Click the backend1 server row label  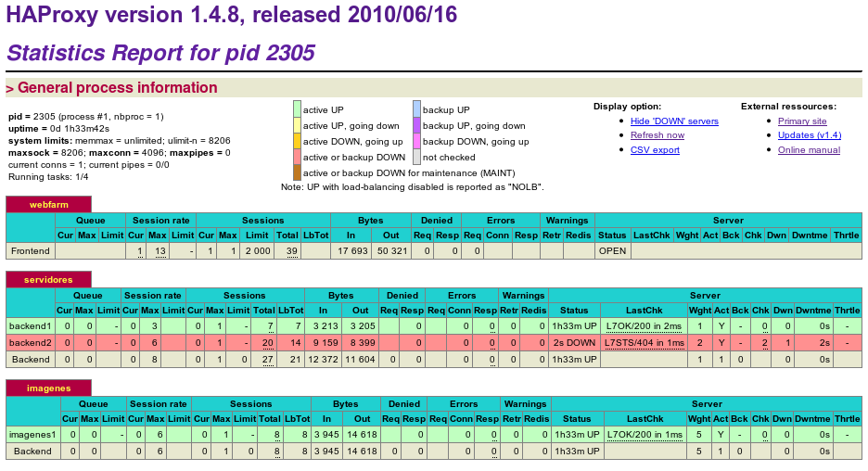[31, 326]
